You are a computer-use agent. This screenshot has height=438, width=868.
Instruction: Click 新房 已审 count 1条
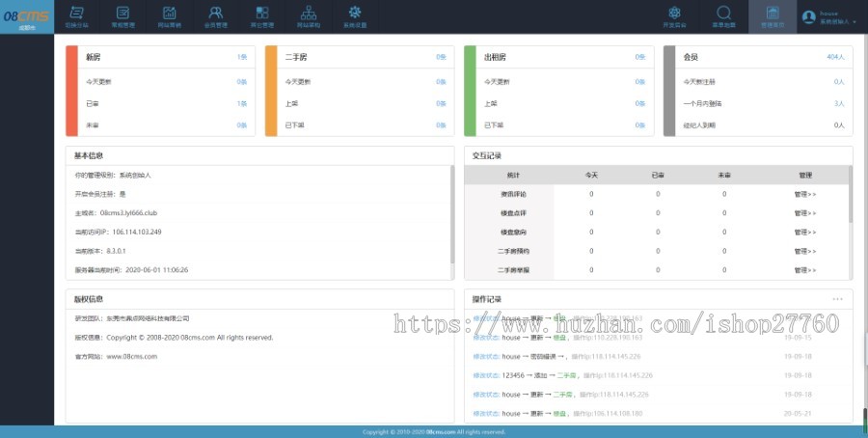click(242, 103)
